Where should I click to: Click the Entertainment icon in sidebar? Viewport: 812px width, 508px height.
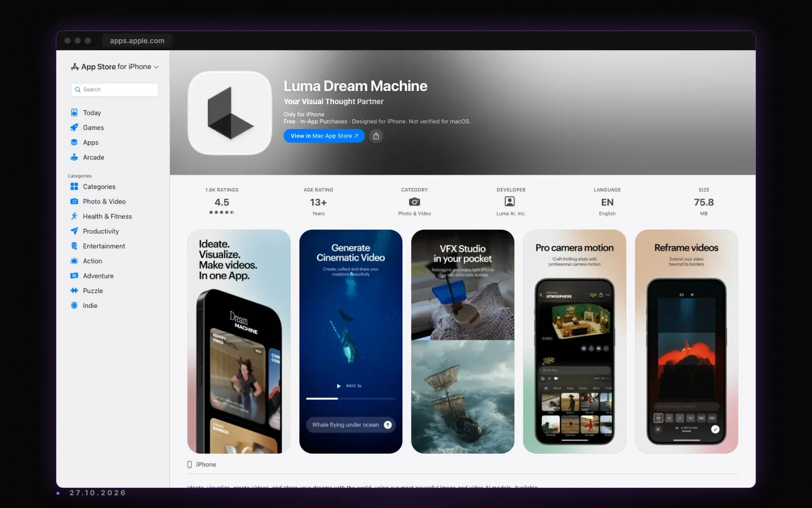pos(74,246)
